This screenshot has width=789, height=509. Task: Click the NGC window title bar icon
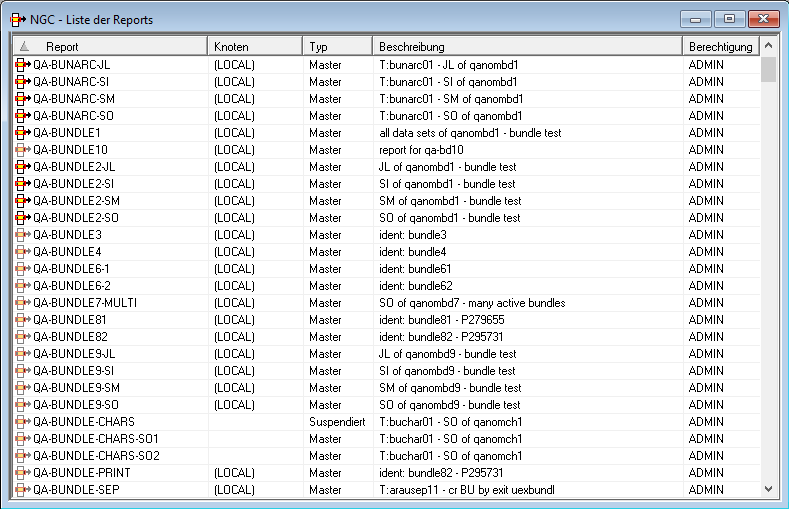click(17, 19)
